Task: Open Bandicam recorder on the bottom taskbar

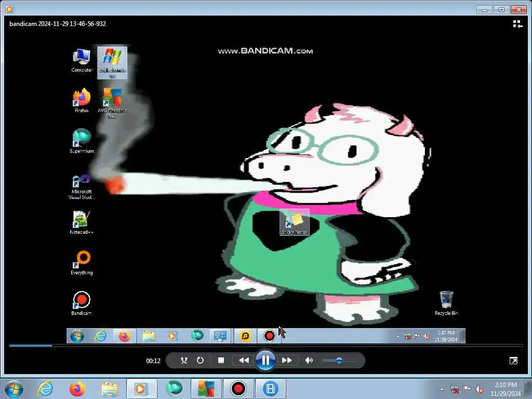Action: tap(238, 389)
